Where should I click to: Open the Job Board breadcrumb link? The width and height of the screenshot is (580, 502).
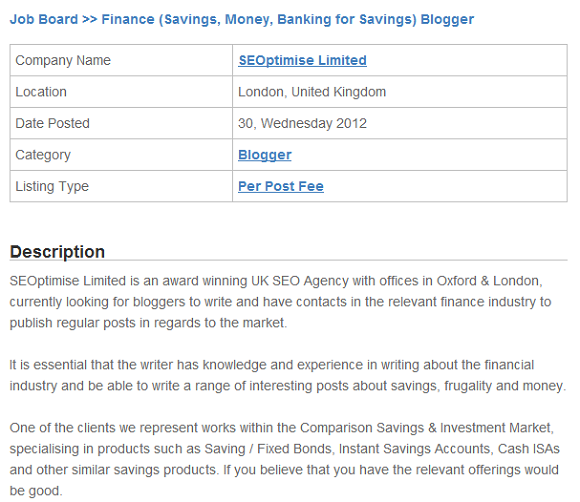44,19
